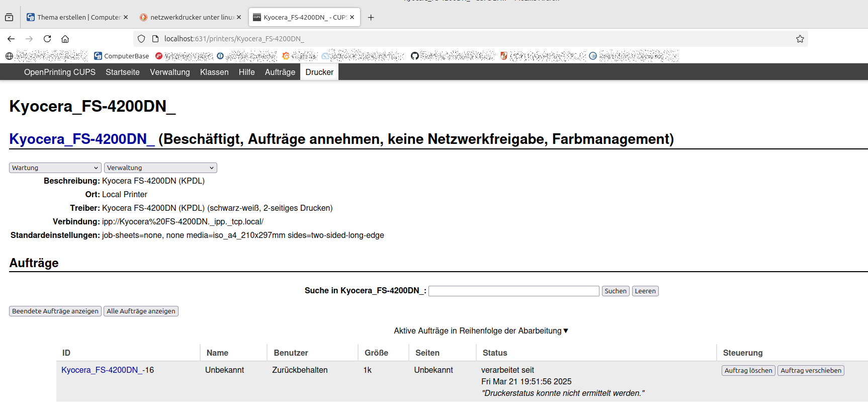The width and height of the screenshot is (868, 409).
Task: Click the 'Local Printer' location text
Action: point(125,194)
